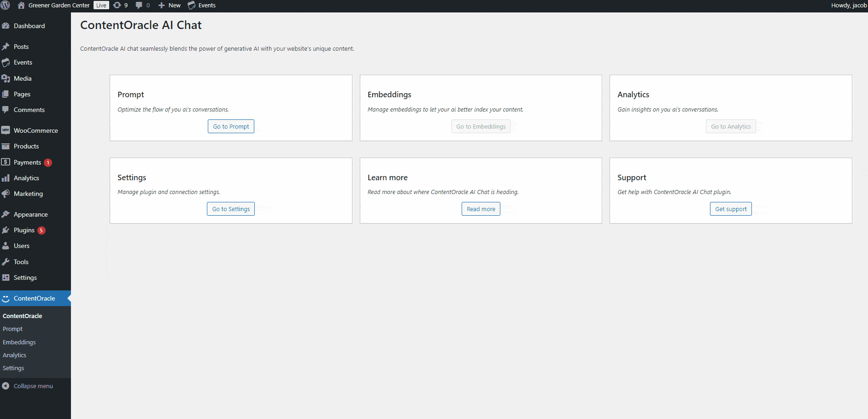
Task: Click the Embeddings card heading
Action: (x=389, y=94)
